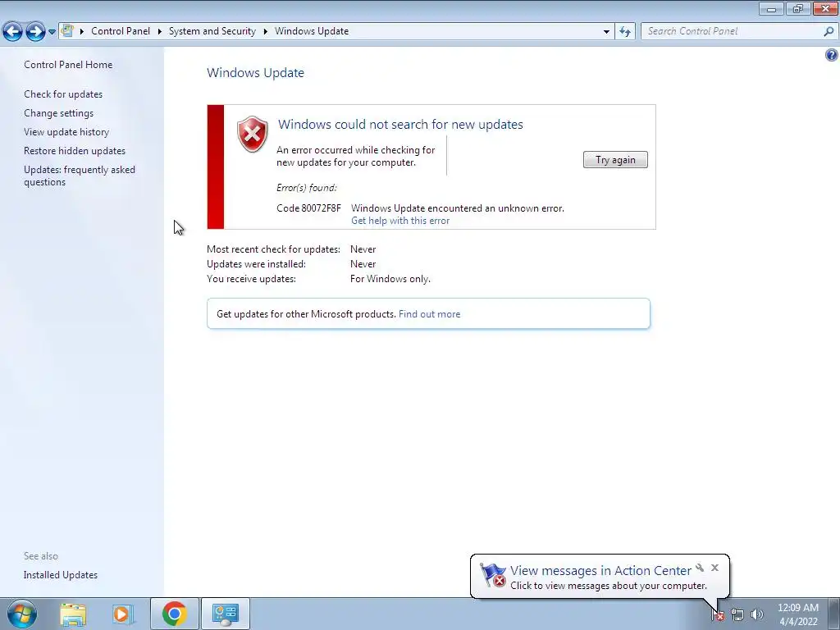Launch Windows Media Player from taskbar

point(122,614)
